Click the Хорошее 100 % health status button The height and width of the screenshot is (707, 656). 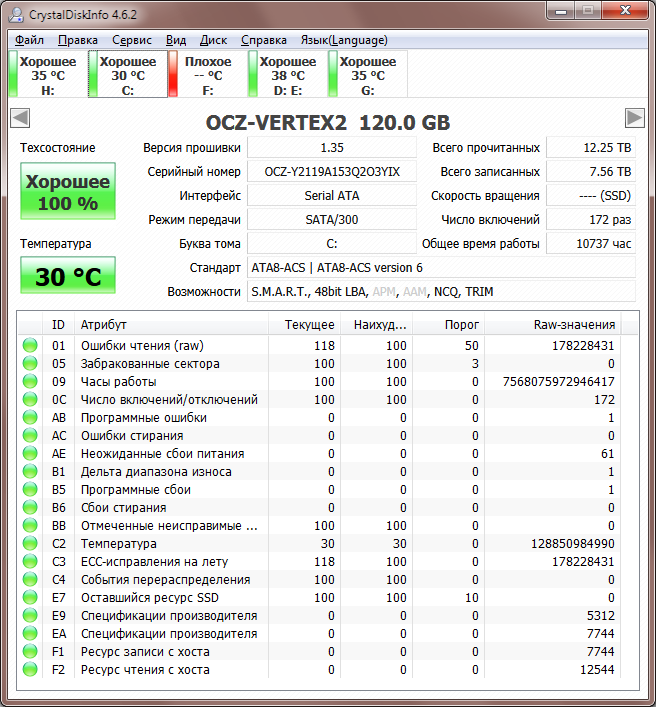pyautogui.click(x=68, y=191)
